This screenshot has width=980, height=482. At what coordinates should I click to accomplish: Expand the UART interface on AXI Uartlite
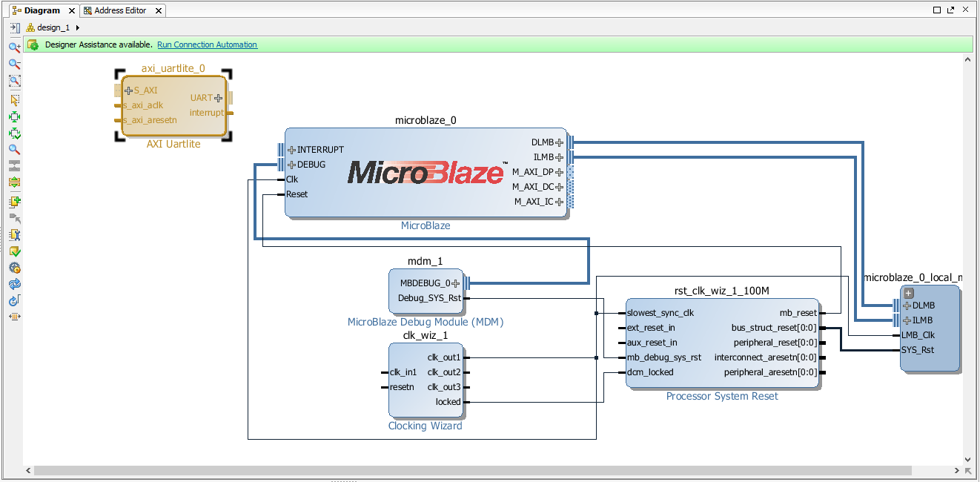(x=218, y=98)
